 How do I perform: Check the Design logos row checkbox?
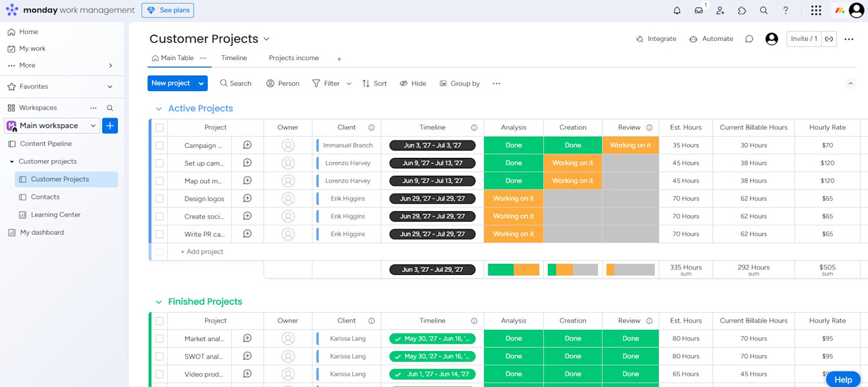pyautogui.click(x=159, y=199)
